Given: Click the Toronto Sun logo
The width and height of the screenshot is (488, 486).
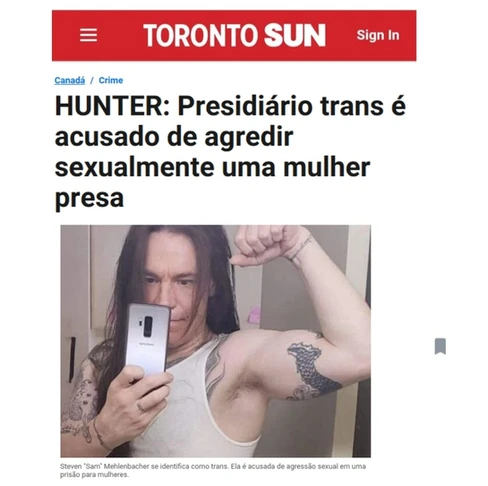Looking at the screenshot, I should [234, 35].
